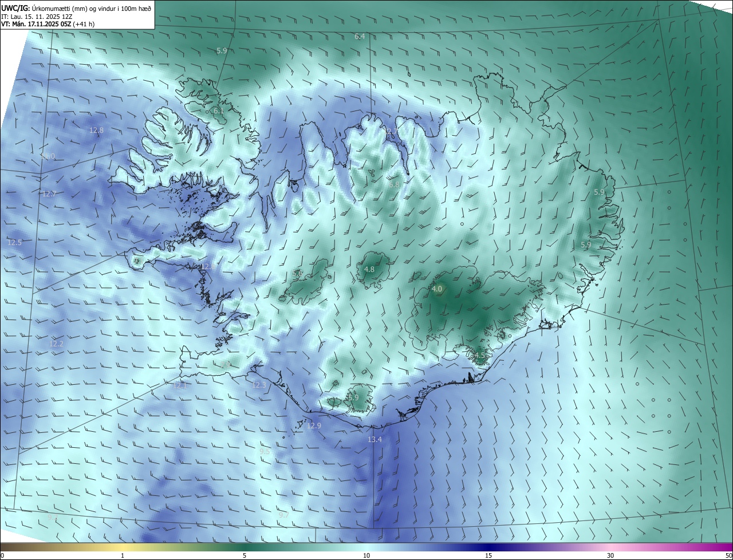Click the 12.2 value label

tap(56, 344)
